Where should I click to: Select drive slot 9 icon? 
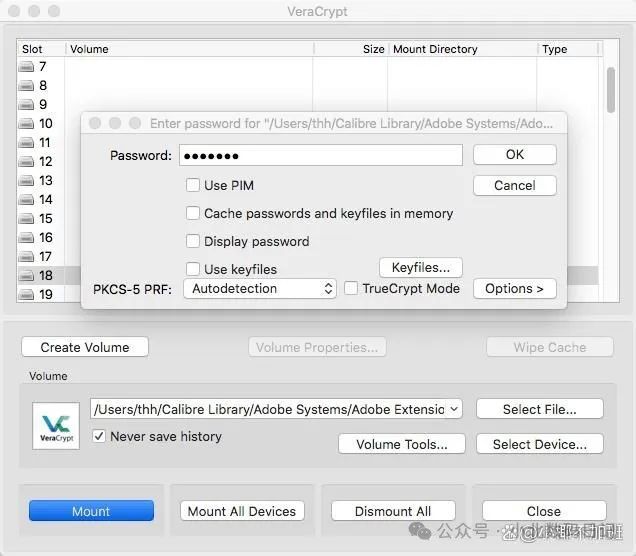point(26,105)
